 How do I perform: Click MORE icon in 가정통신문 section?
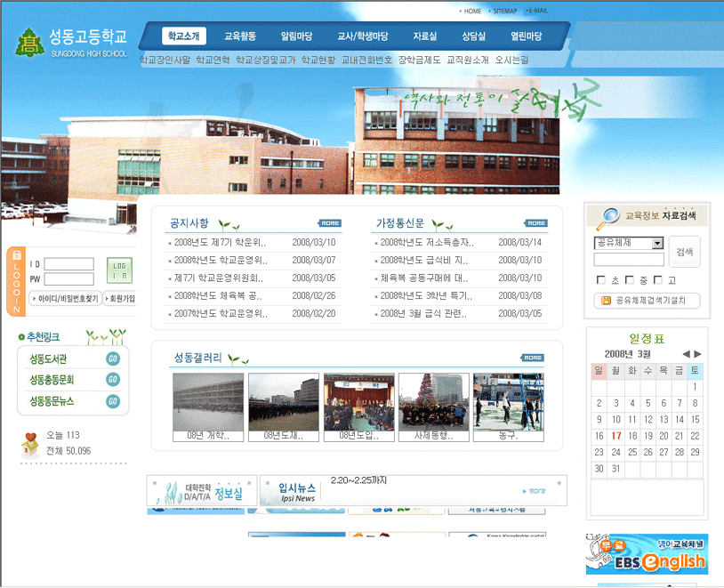(536, 223)
